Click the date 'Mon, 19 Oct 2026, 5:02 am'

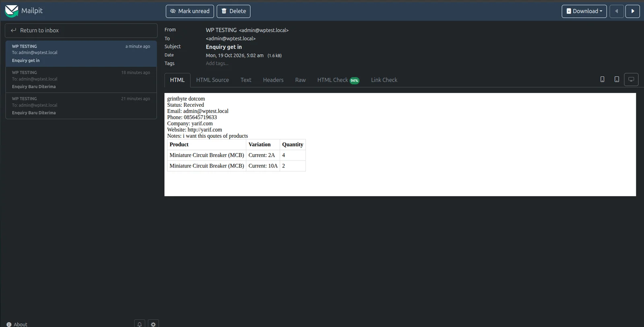[235, 56]
